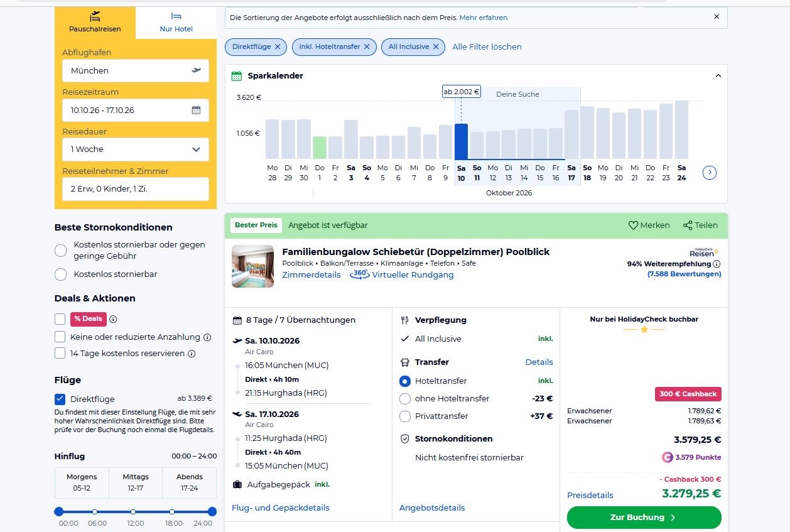Screen dimensions: 790x532
Task: Click info icon next to 94% Weiterempfehlung
Action: [x=717, y=264]
